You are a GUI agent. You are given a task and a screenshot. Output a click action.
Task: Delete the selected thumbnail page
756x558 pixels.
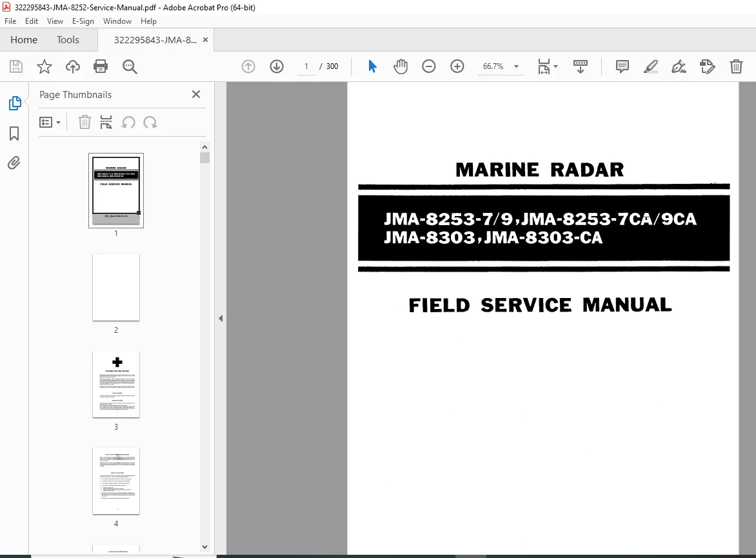pos(85,123)
